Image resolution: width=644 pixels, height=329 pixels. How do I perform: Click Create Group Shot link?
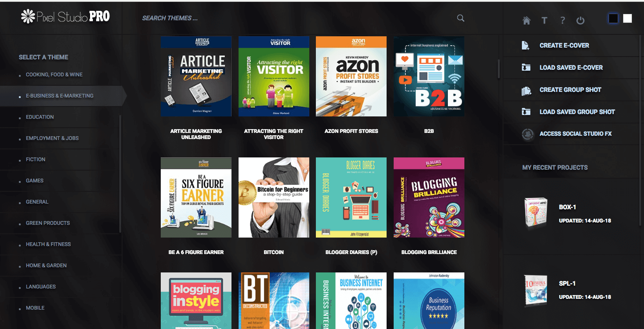570,90
